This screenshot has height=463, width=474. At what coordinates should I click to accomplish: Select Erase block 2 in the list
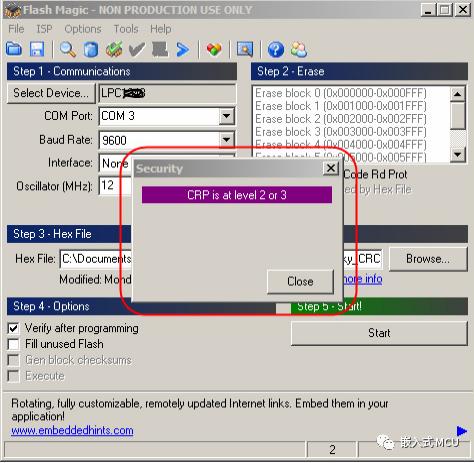click(341, 119)
